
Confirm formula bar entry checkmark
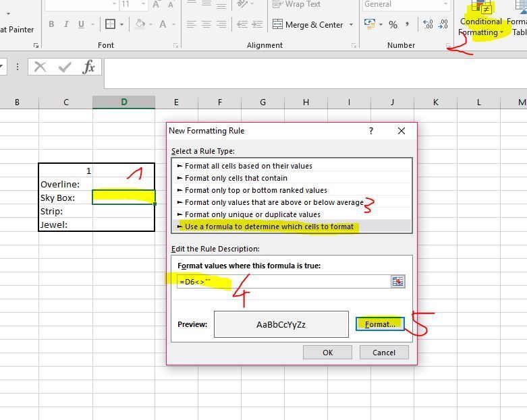(64, 67)
